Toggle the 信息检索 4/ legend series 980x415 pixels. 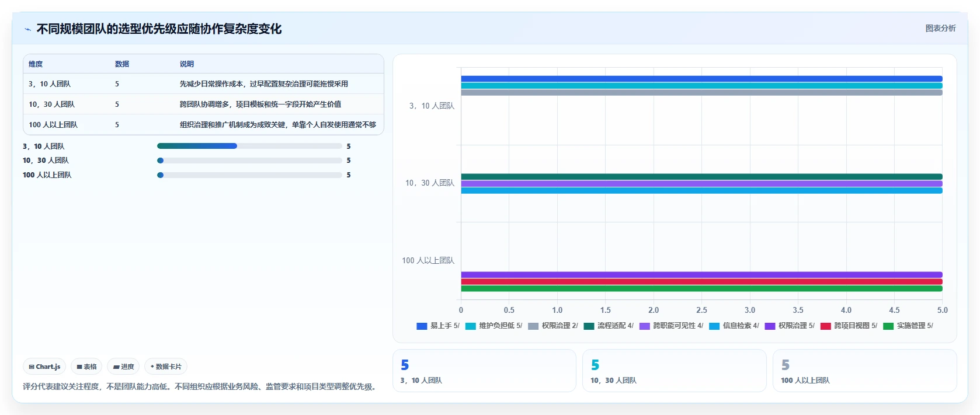[734, 326]
